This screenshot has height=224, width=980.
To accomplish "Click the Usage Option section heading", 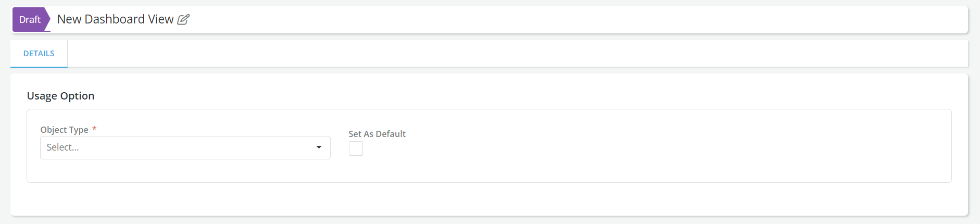I will 60,96.
